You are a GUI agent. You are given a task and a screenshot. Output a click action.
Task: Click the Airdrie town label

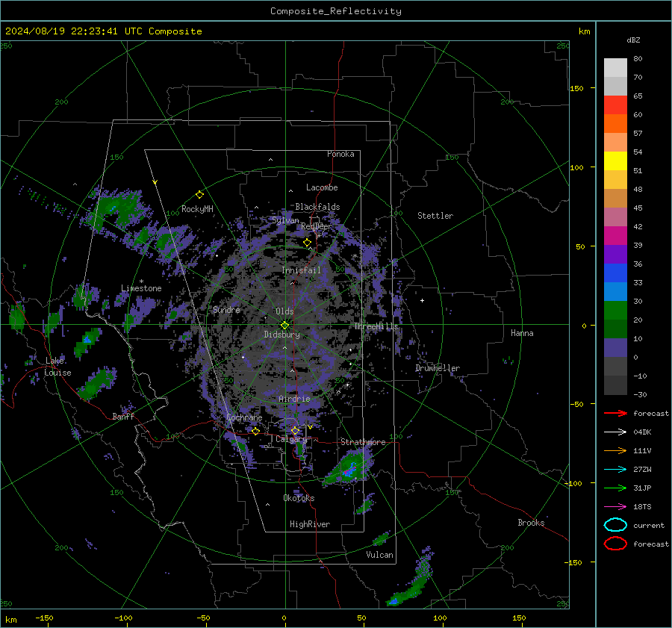click(294, 399)
